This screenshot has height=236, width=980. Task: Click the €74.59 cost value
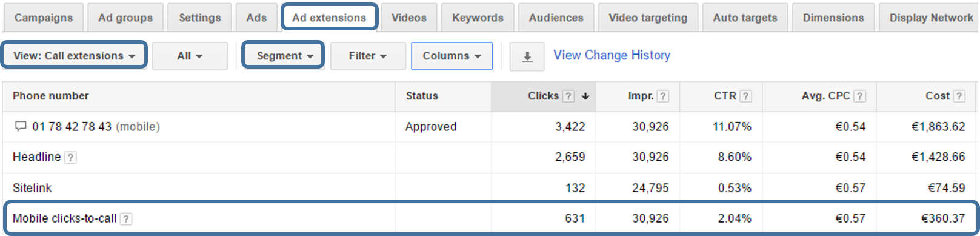point(947,188)
